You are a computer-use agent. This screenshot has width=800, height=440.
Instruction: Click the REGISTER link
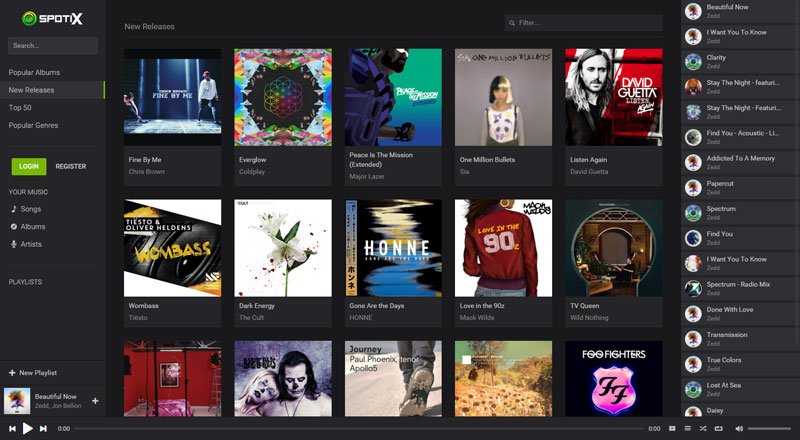tap(71, 166)
